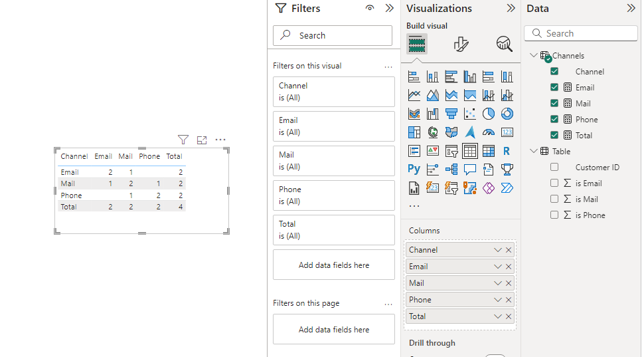Select the Map globe visual
644x357 pixels.
(x=432, y=132)
